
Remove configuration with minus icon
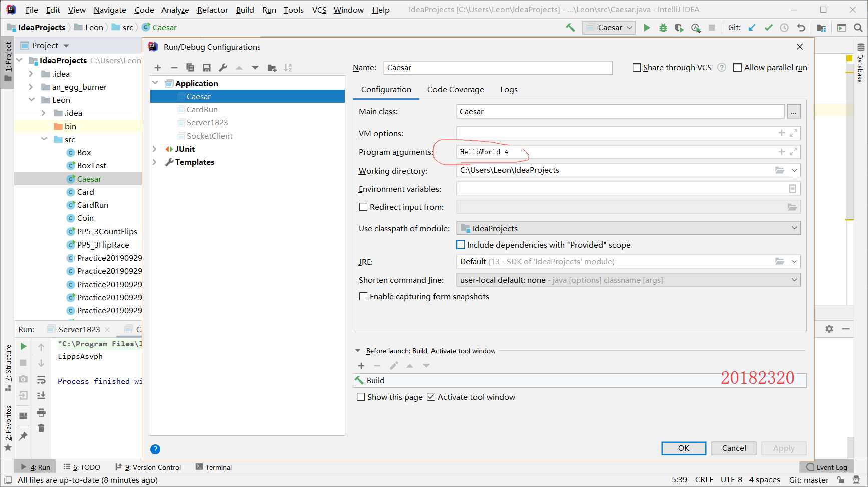tap(174, 68)
